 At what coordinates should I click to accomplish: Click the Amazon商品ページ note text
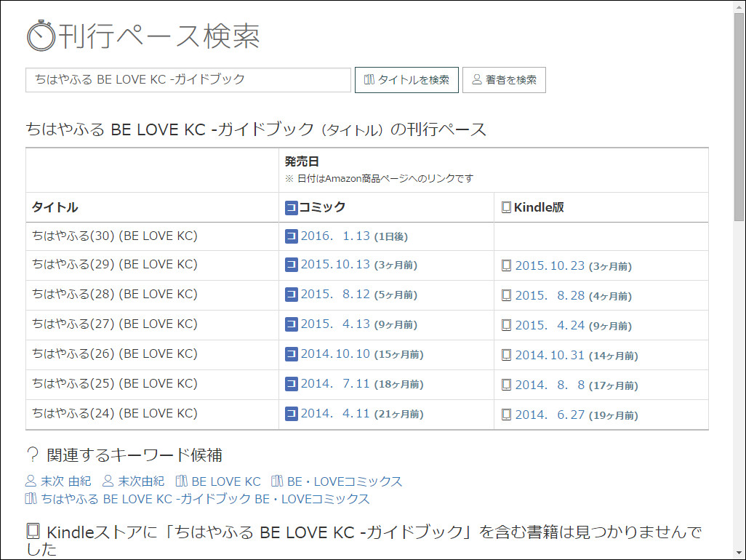(x=380, y=178)
